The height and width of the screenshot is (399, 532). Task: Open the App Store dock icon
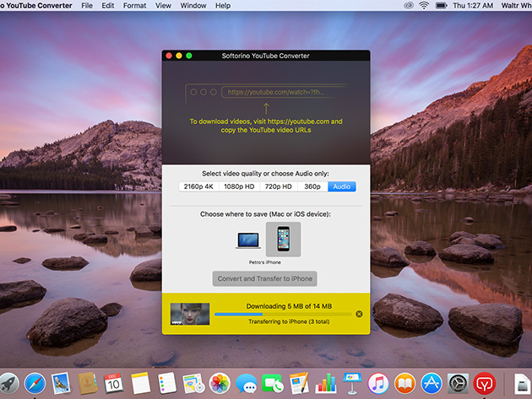click(x=432, y=384)
